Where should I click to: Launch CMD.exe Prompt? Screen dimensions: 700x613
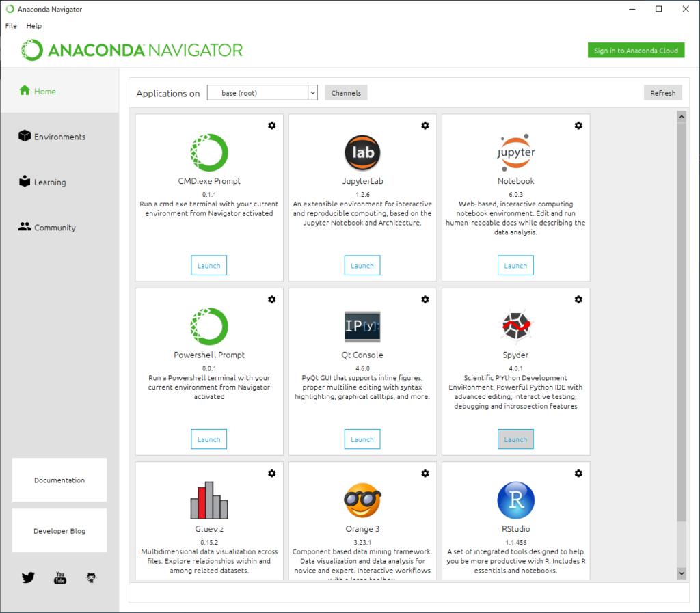tap(209, 265)
